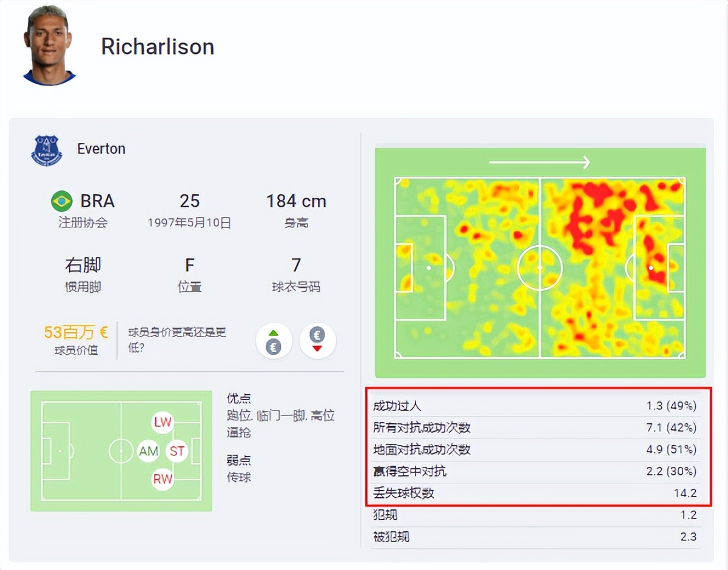Click the 所有对抗成功次数 stat row
This screenshot has width=728, height=570.
pyautogui.click(x=535, y=428)
